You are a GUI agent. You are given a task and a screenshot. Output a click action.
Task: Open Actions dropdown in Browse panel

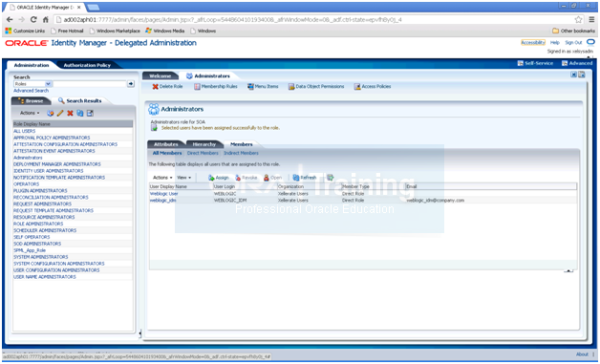point(30,113)
